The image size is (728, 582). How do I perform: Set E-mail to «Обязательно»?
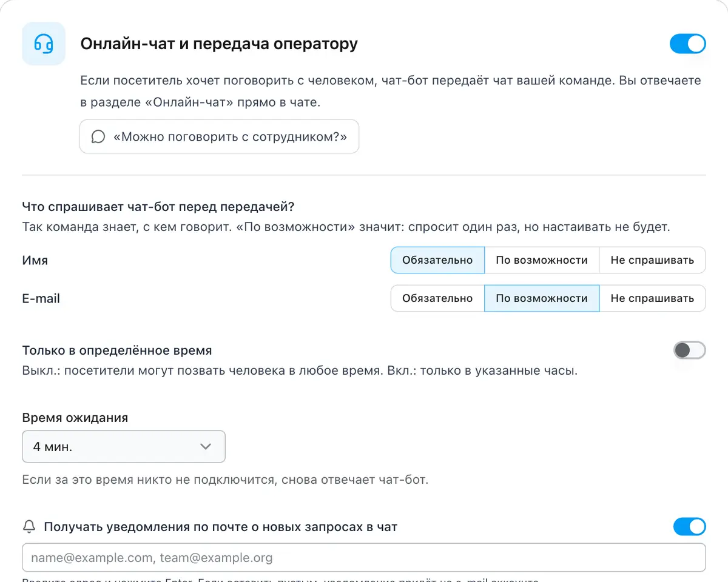[x=437, y=298]
